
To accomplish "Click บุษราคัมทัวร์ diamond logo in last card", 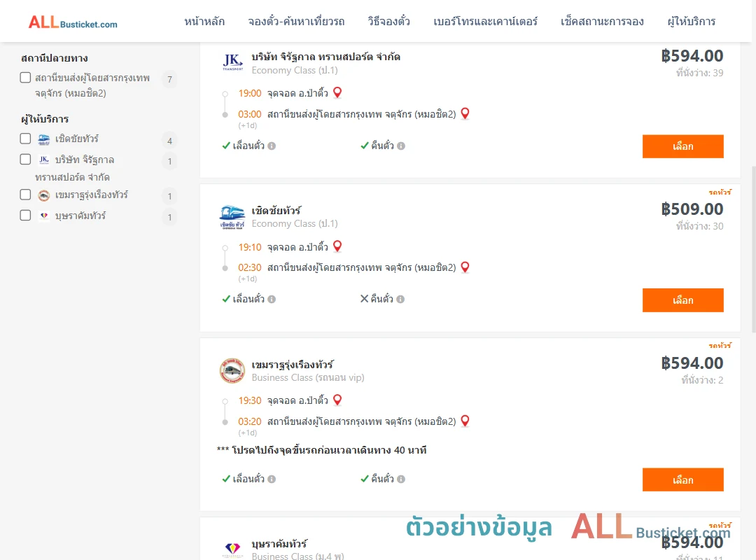I will click(x=232, y=549).
